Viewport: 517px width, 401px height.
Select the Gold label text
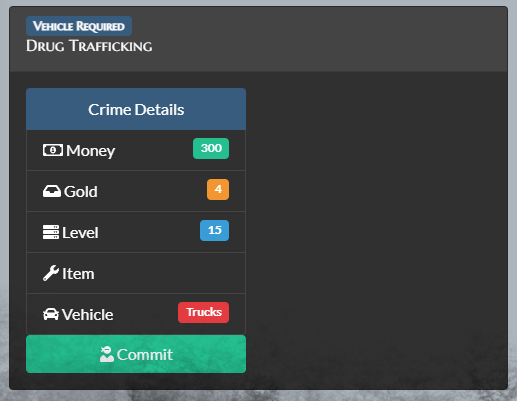click(x=81, y=192)
